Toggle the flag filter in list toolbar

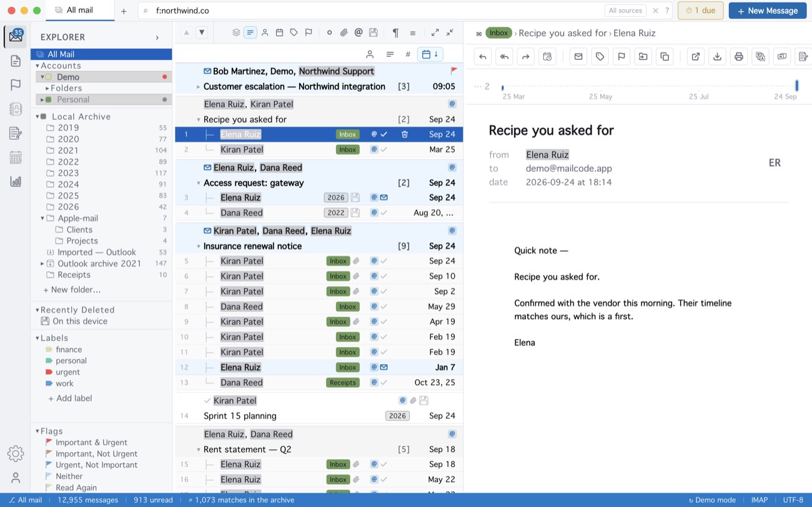(x=309, y=32)
